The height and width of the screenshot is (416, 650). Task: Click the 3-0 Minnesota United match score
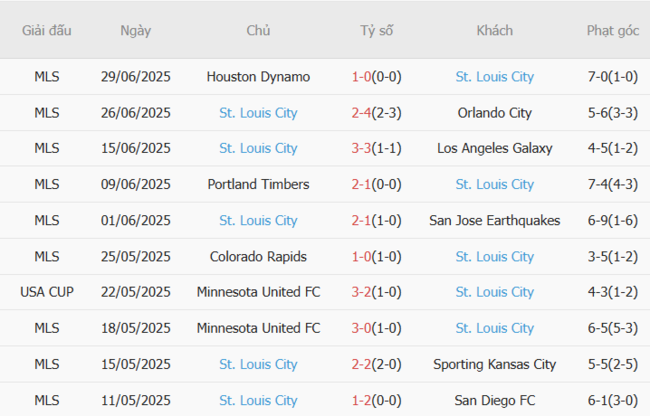pyautogui.click(x=361, y=328)
